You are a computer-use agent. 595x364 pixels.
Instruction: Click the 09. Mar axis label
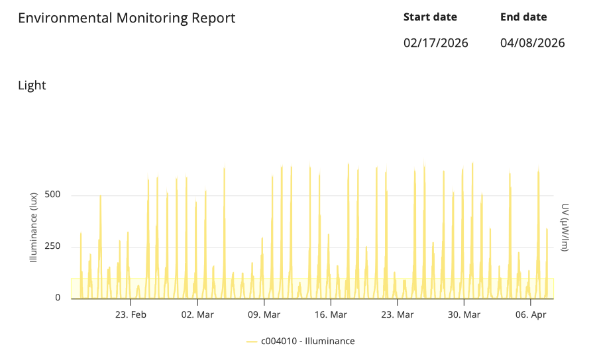tap(264, 315)
